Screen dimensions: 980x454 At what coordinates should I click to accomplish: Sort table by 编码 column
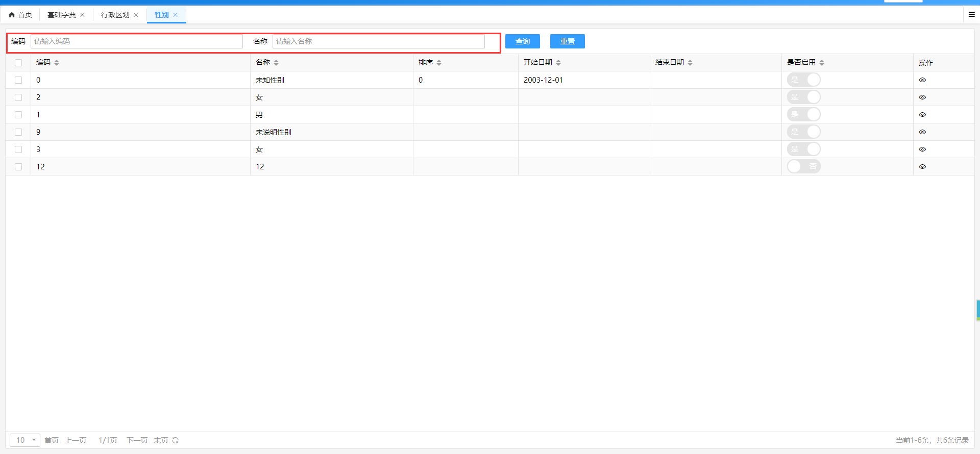[x=57, y=63]
